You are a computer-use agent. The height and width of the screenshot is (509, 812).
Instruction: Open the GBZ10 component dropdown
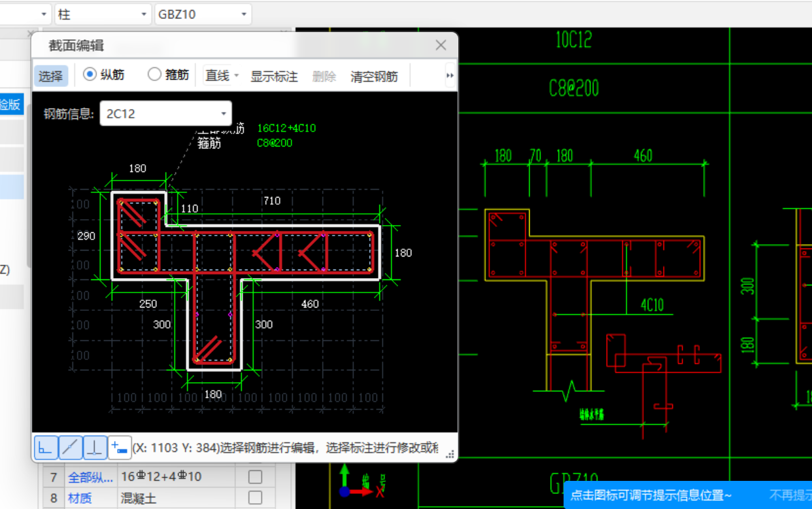(203, 14)
